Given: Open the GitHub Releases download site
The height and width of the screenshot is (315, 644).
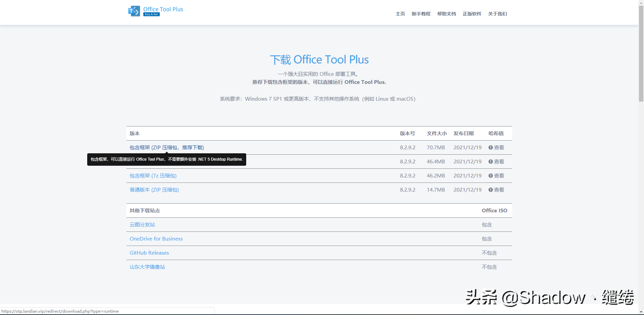Looking at the screenshot, I should (149, 253).
